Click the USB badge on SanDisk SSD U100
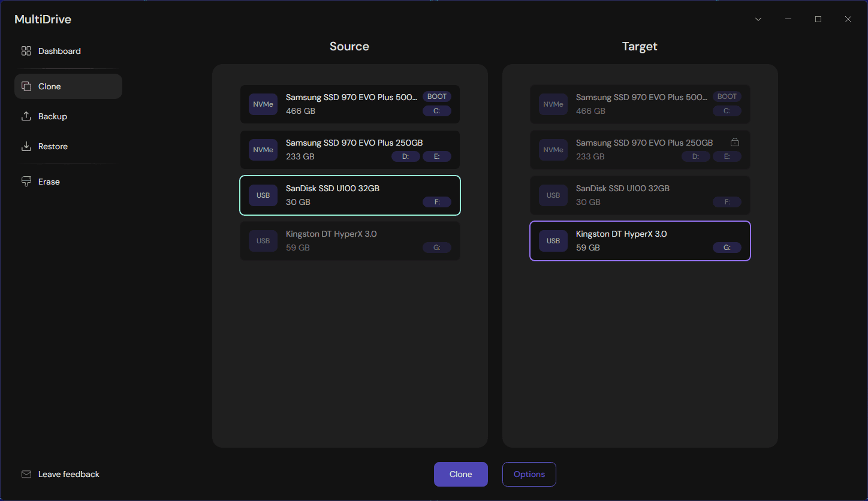The width and height of the screenshot is (868, 501). 263,195
